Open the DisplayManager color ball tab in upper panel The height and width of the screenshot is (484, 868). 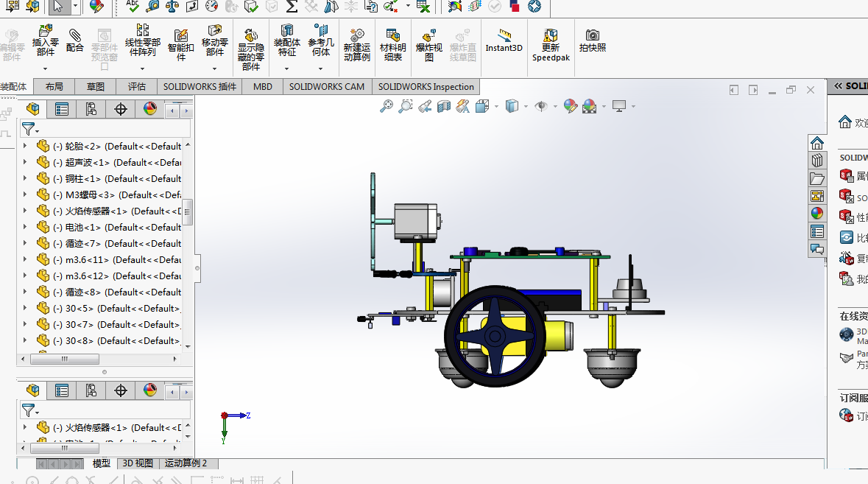coord(150,109)
